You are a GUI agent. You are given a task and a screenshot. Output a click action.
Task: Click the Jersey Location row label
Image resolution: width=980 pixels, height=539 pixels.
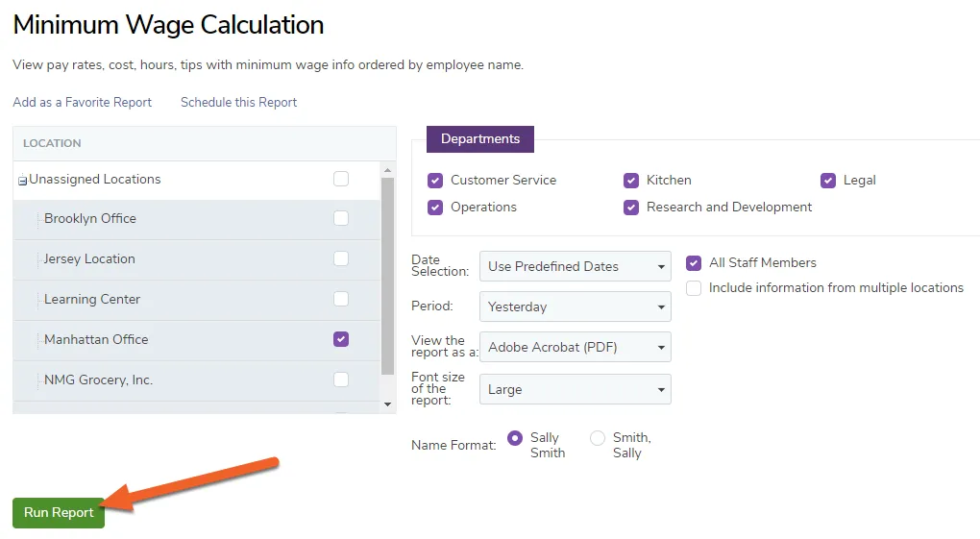89,258
